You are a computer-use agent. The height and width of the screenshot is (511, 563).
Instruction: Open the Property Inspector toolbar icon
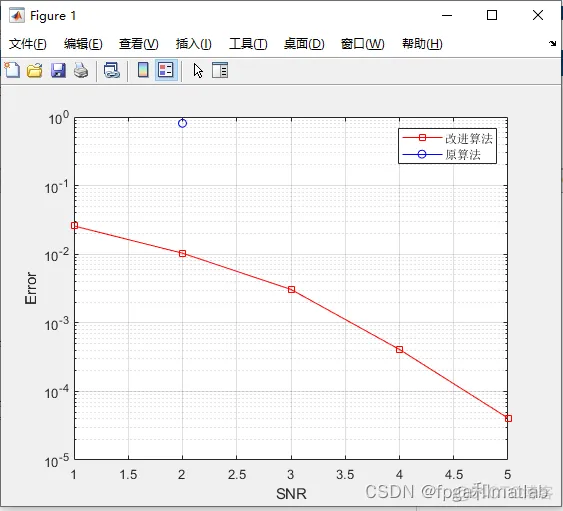(x=220, y=70)
